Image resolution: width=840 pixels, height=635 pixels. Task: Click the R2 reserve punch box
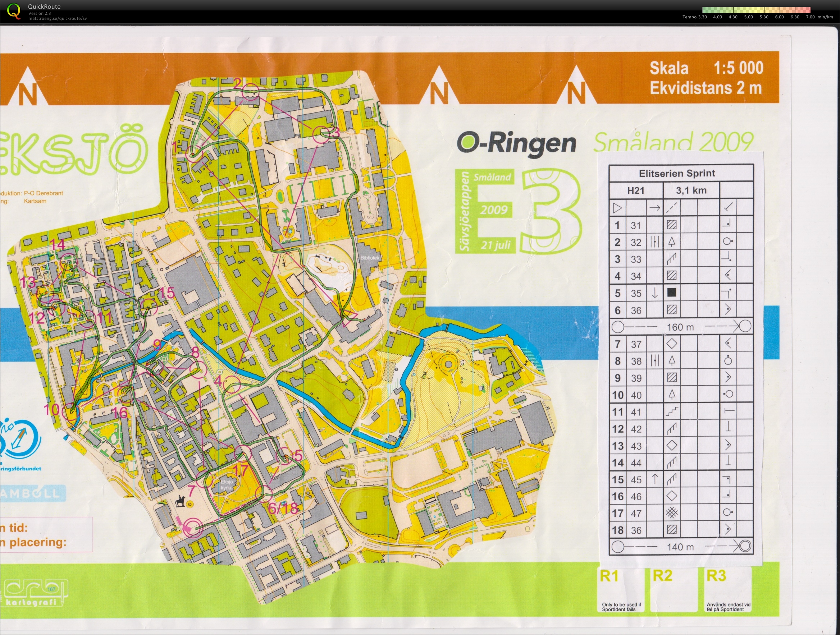[674, 590]
